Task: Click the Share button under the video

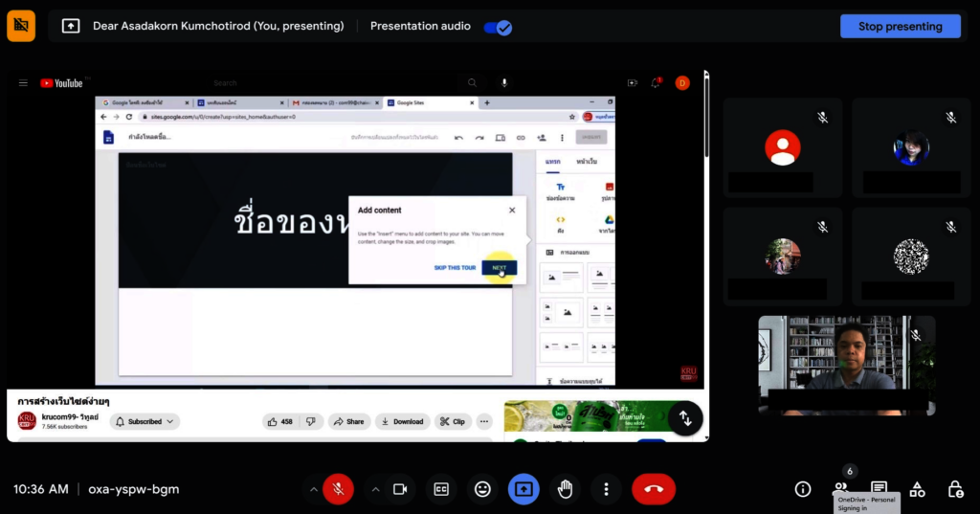Action: (x=348, y=421)
